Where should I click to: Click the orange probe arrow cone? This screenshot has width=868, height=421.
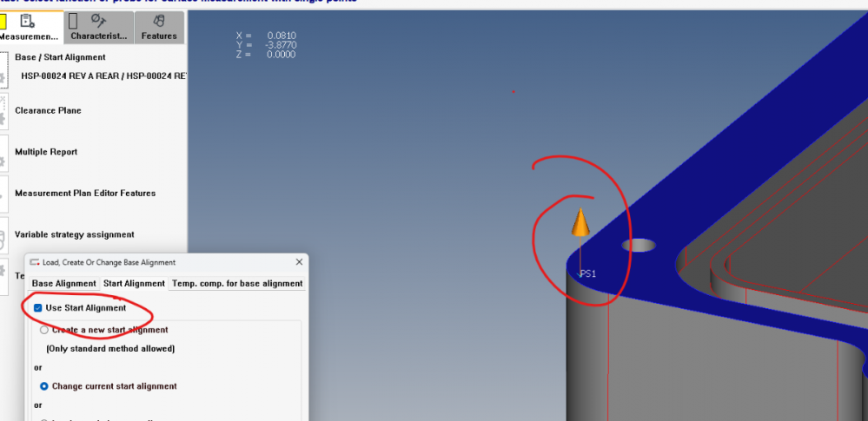tap(580, 222)
